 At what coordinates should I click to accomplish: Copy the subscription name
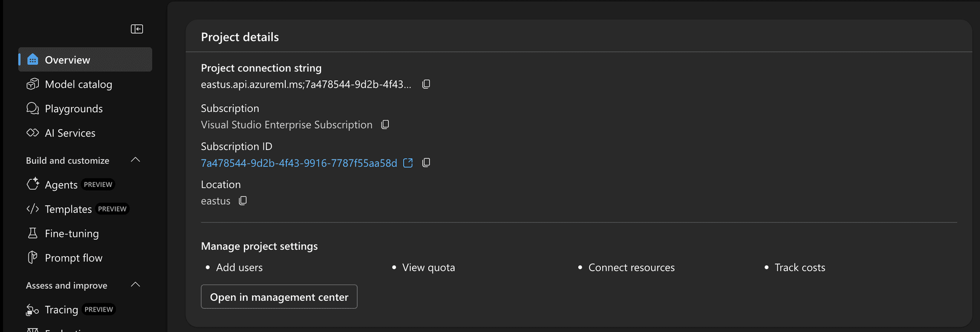[385, 125]
